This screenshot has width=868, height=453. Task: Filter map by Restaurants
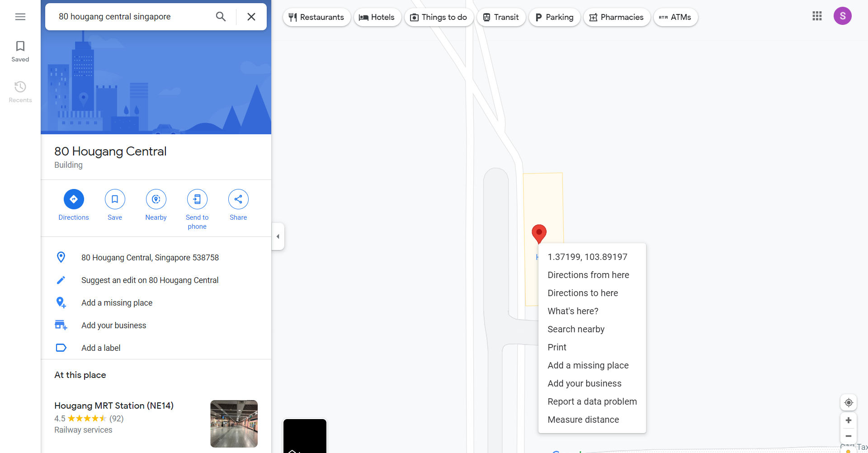[316, 17]
